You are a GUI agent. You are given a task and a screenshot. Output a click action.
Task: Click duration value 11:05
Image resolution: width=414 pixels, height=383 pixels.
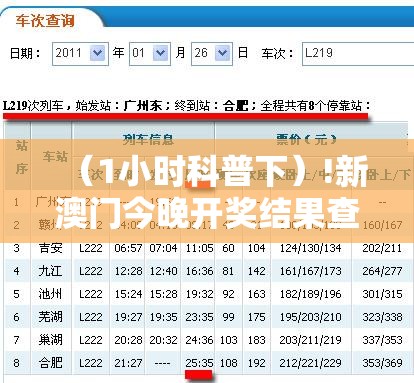(199, 248)
